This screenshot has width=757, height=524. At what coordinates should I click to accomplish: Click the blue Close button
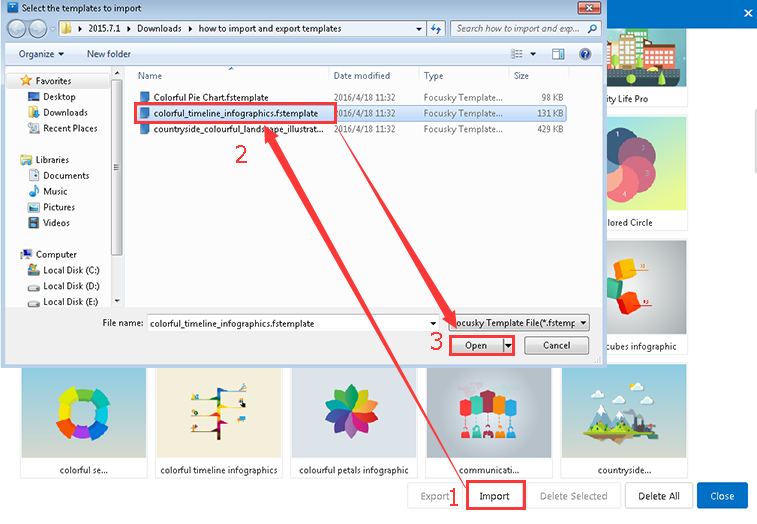point(722,496)
